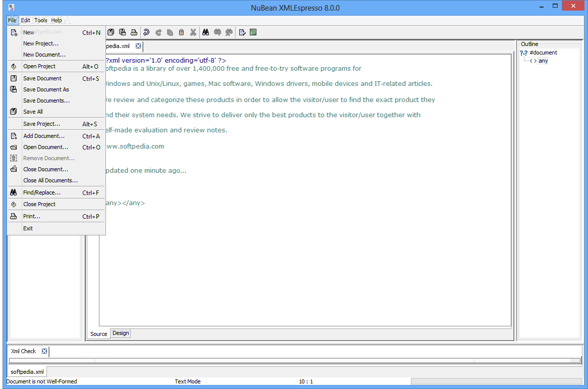Viewport: 588px width, 389px height.
Task: Click the Outline panel title
Action: click(529, 44)
